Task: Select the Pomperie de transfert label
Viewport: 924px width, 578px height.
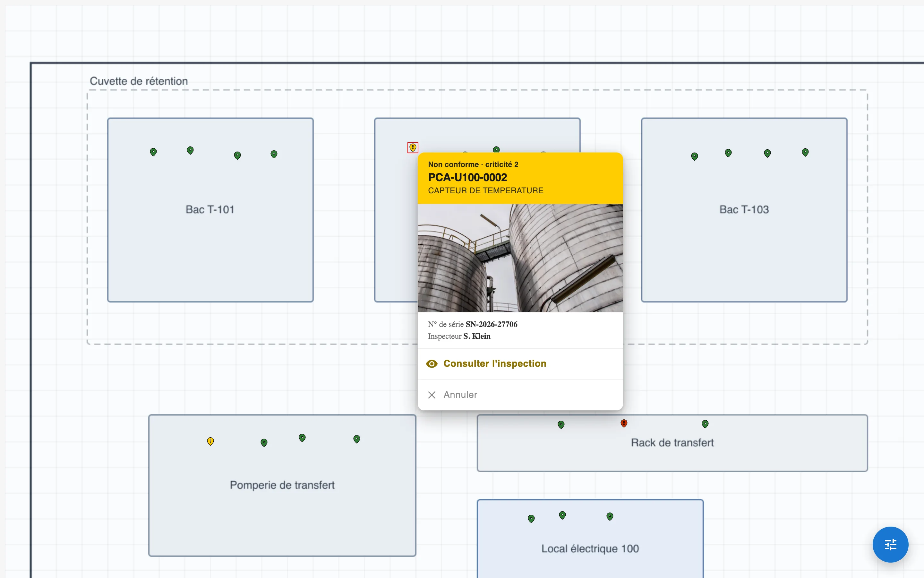Action: point(282,485)
